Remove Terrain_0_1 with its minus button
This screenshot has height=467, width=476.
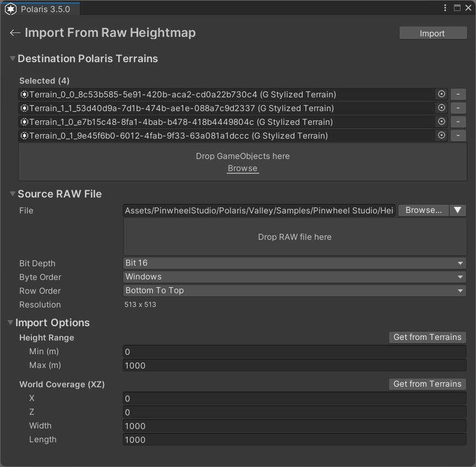458,135
